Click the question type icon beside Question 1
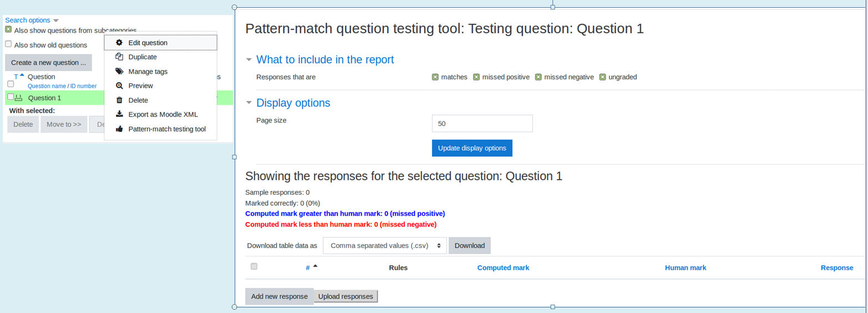This screenshot has height=313, width=868. click(x=19, y=98)
